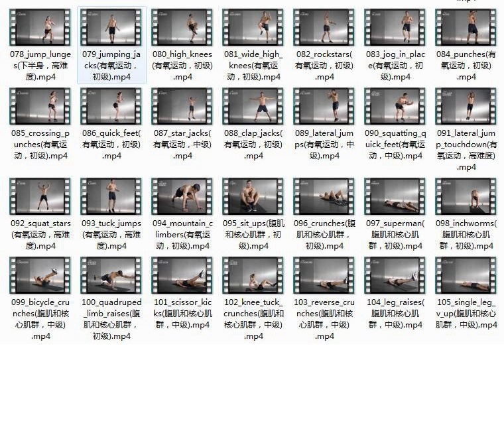Pick the 087_star_jacks video icon
Viewport: 504px width, 433px height.
tap(182, 107)
